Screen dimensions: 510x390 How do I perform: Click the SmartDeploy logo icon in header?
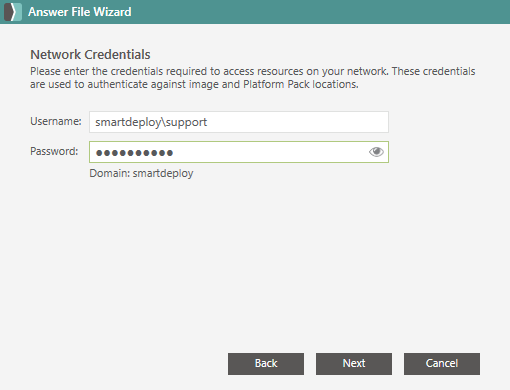[13, 12]
